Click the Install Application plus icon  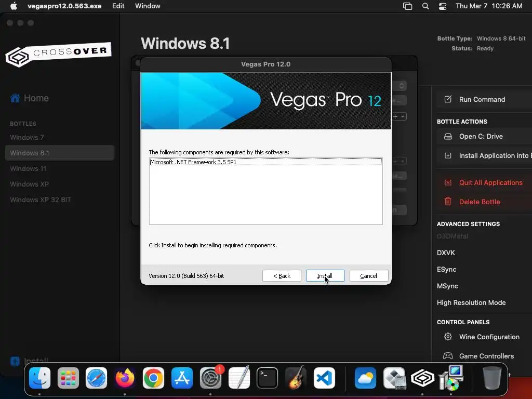coord(448,156)
